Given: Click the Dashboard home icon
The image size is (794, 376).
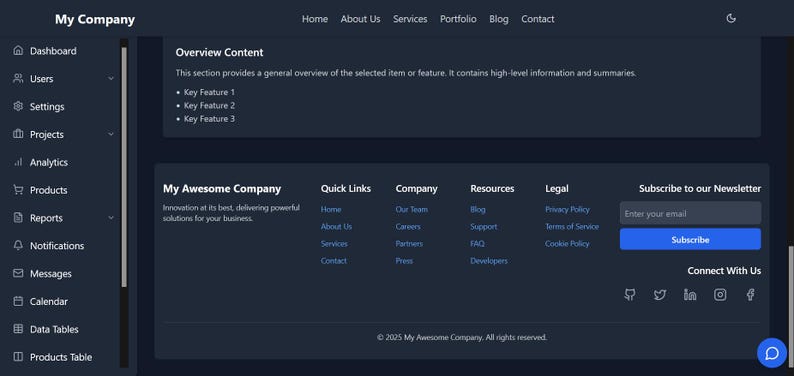Looking at the screenshot, I should tap(18, 51).
